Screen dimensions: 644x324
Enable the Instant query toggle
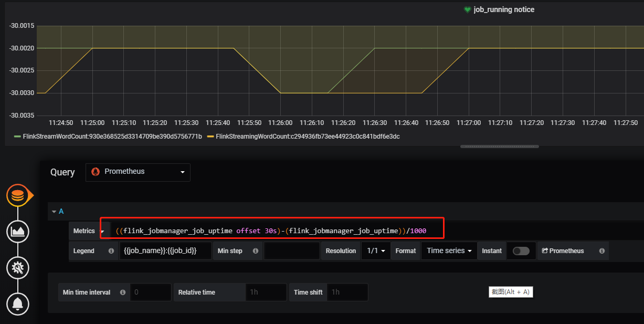(521, 250)
